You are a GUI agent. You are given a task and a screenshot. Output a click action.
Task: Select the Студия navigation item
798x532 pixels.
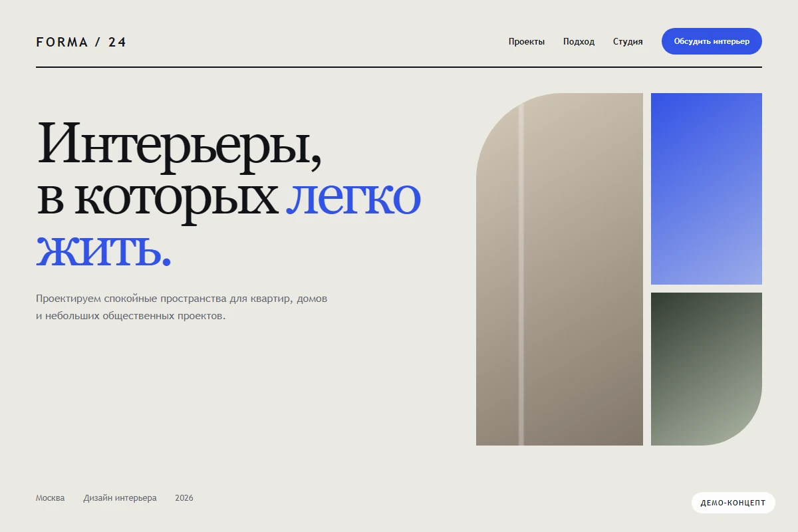(628, 41)
